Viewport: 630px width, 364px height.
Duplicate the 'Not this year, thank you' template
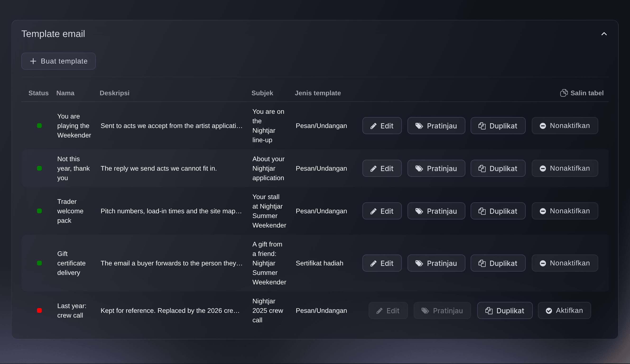(498, 168)
